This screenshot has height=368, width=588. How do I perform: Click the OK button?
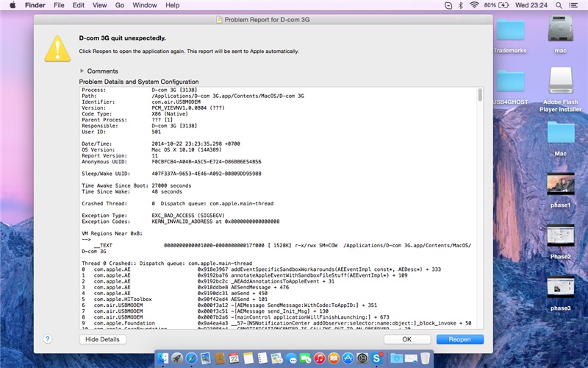406,339
